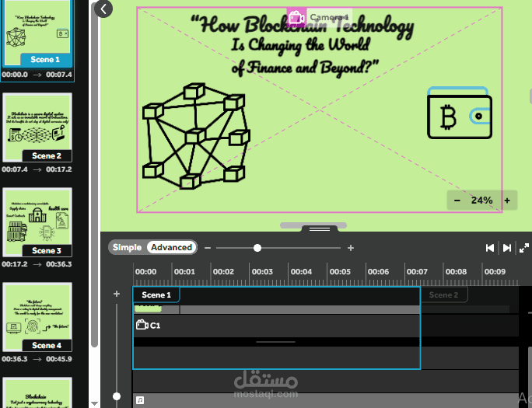Click Scene 4 time range 00:36.3 to 00:45.9
Screen dimensions: 532x408
coord(37,359)
